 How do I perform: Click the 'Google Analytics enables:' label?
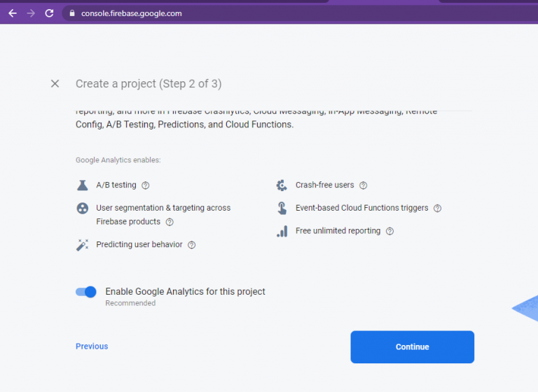118,160
